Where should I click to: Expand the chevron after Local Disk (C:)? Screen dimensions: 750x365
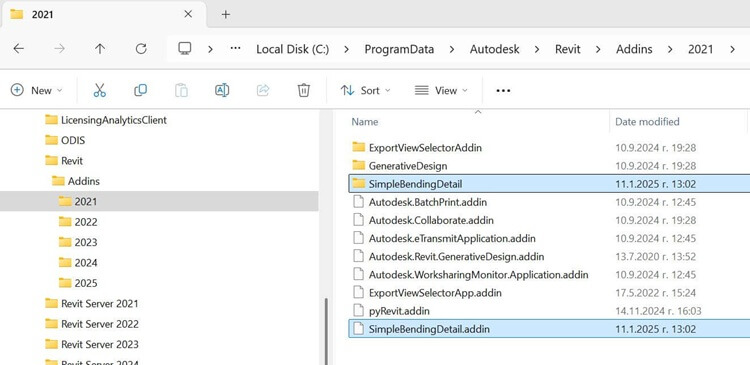pyautogui.click(x=347, y=49)
